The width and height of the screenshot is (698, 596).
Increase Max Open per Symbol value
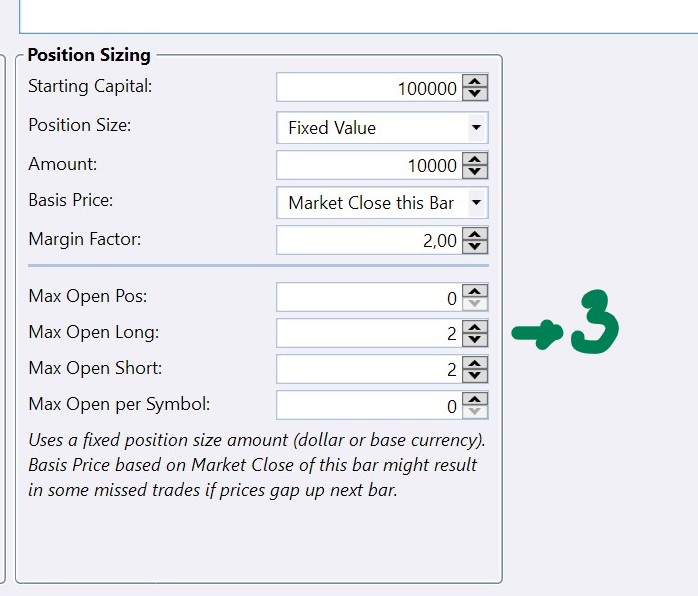(x=476, y=399)
